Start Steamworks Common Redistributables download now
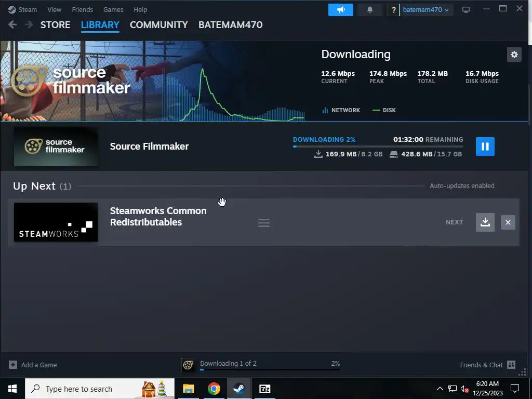This screenshot has height=399, width=532. tap(485, 222)
